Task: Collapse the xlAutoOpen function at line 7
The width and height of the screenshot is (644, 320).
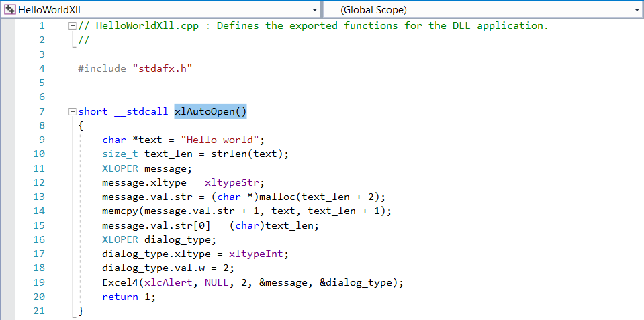Action: [73, 111]
